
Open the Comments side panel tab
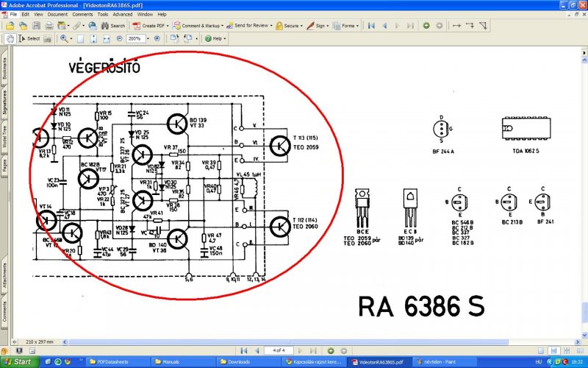tap(4, 312)
